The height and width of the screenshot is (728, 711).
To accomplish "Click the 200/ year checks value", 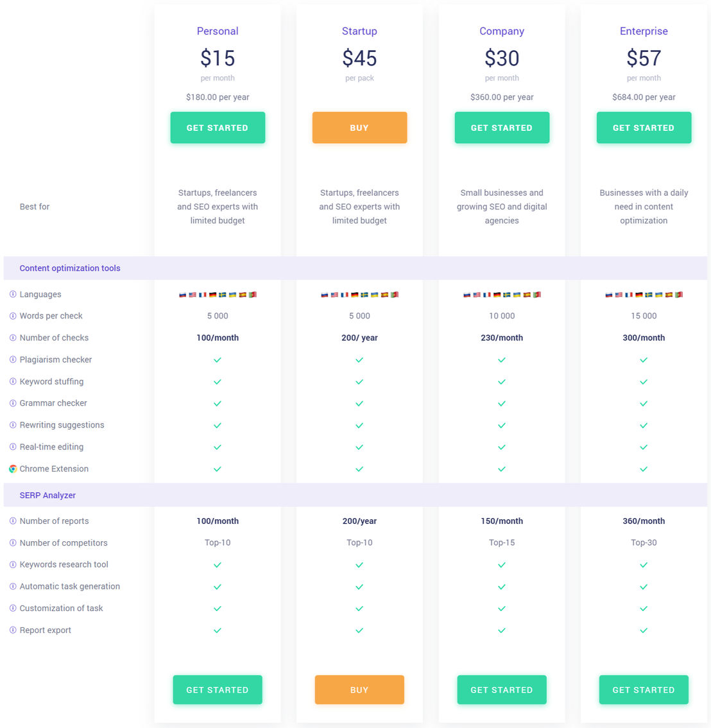I will pyautogui.click(x=360, y=338).
